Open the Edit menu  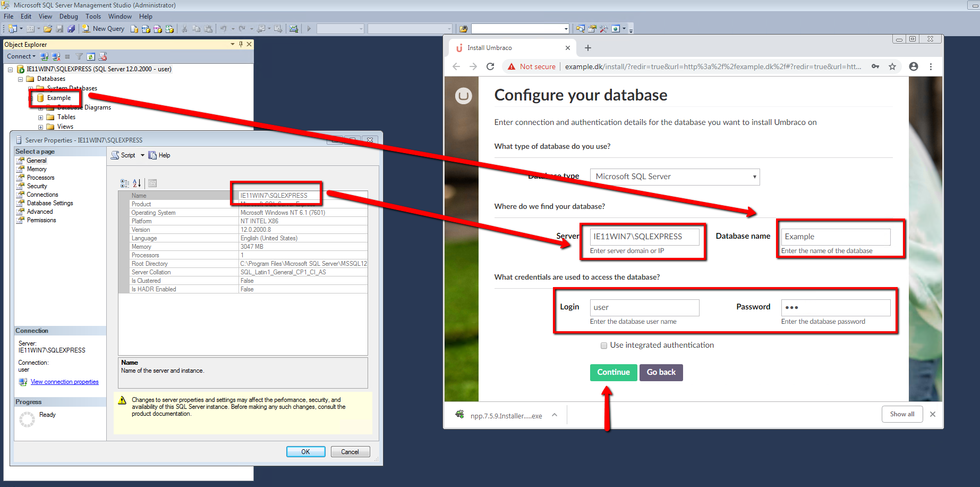26,16
